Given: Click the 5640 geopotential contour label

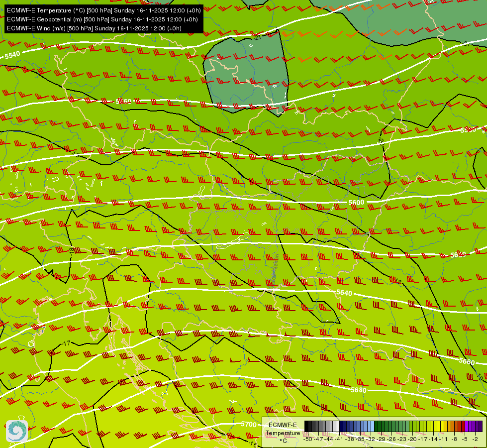Looking at the screenshot, I should [344, 293].
